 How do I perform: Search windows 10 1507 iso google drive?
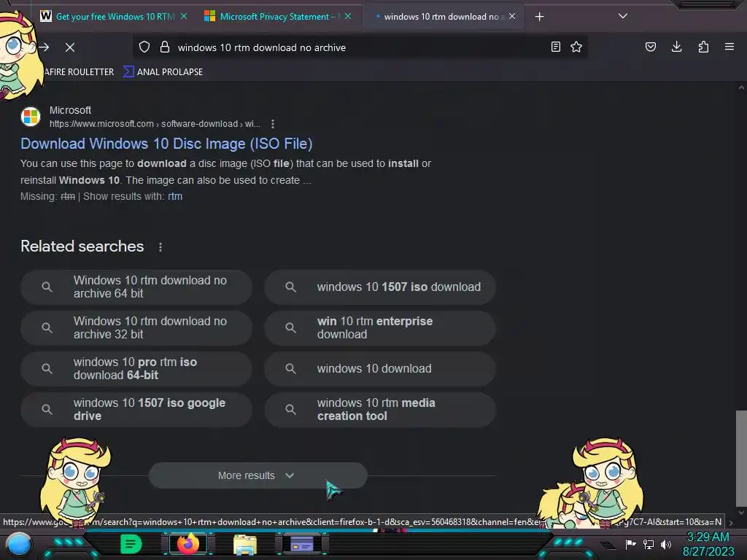[136, 410]
